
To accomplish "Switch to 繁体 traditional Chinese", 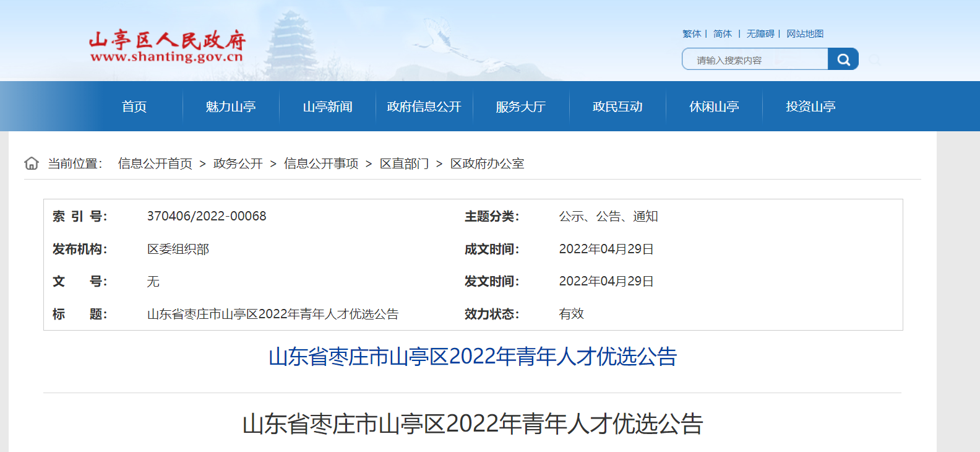I will (692, 34).
